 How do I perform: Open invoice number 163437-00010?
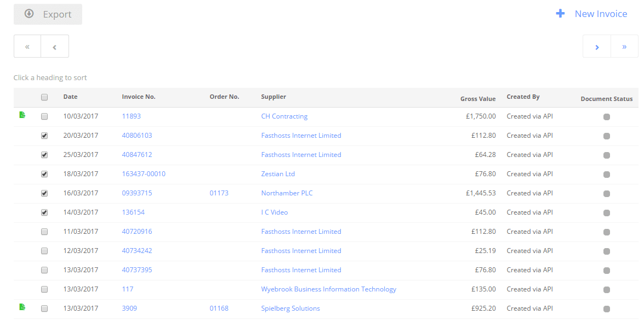click(144, 173)
